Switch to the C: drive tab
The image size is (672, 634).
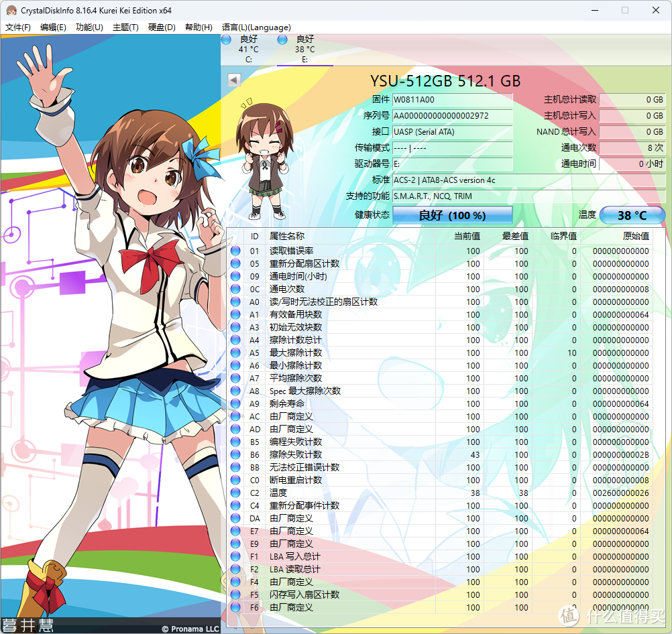tap(248, 50)
